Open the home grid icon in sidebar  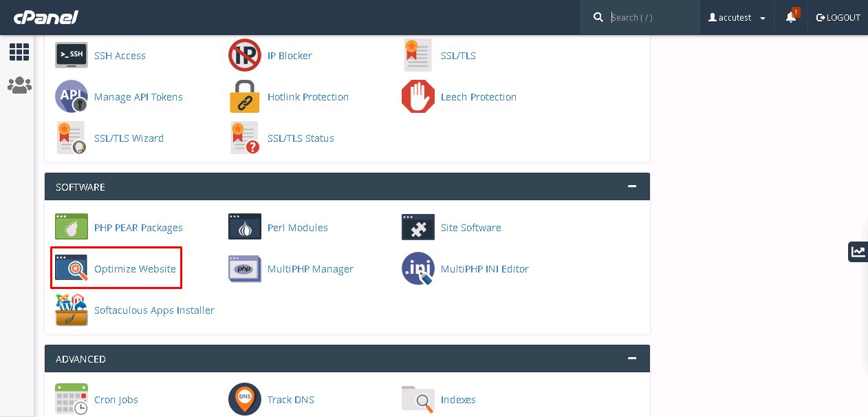19,52
